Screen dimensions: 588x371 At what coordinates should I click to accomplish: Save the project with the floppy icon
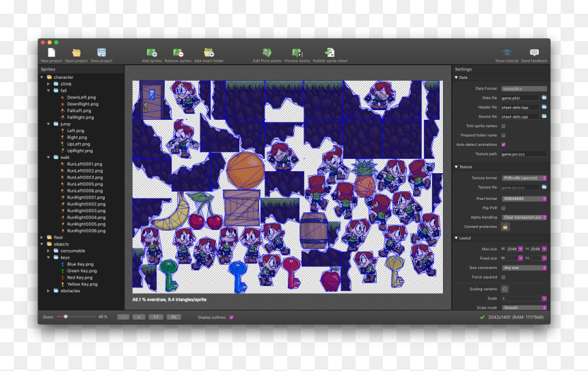coord(101,53)
